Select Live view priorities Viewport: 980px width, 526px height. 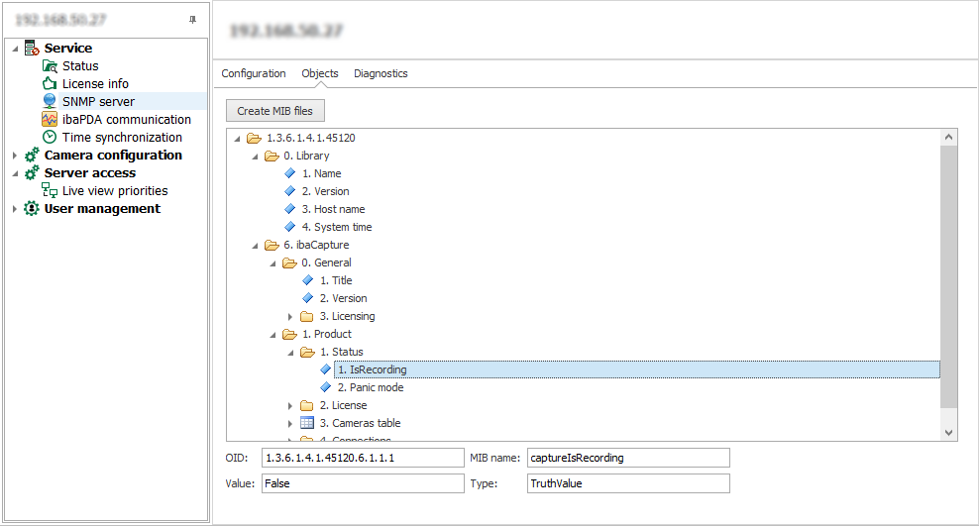(115, 190)
